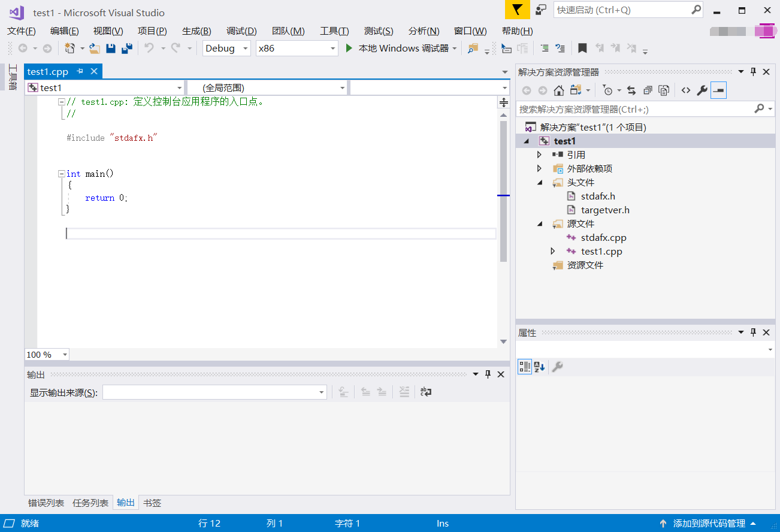Expand the 引用 tree node
Image resolution: width=780 pixels, height=532 pixels.
(539, 155)
